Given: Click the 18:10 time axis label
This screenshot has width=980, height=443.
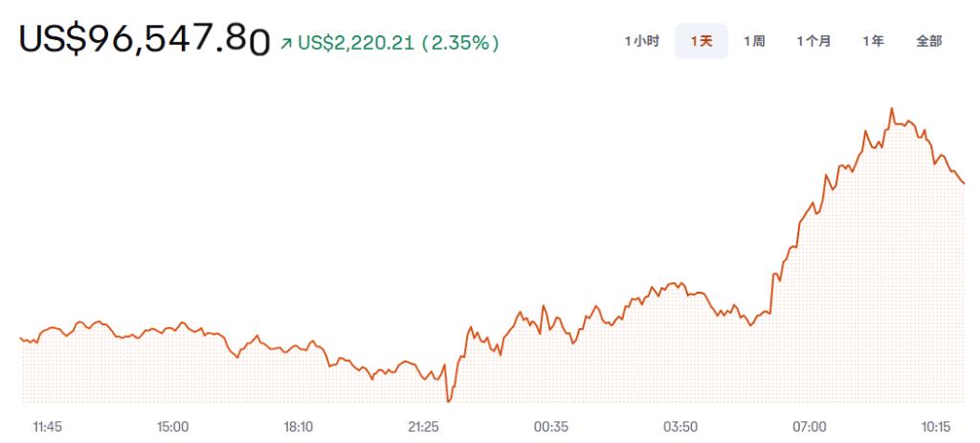Looking at the screenshot, I should [299, 427].
